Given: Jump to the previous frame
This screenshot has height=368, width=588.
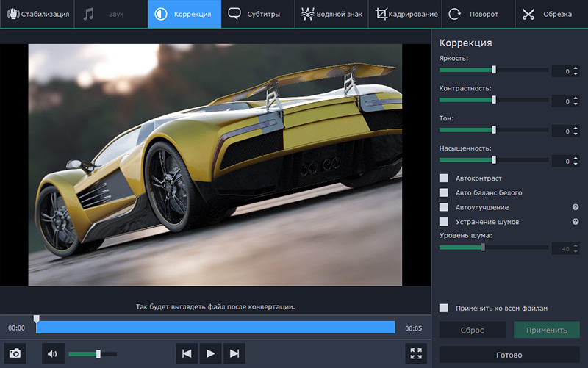Looking at the screenshot, I should pyautogui.click(x=187, y=354).
